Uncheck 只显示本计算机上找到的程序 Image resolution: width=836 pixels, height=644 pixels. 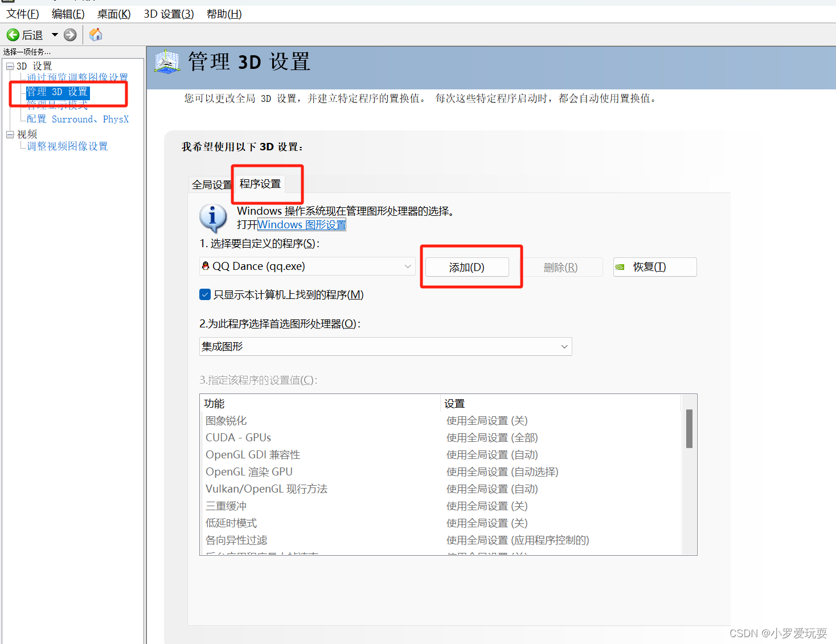pyautogui.click(x=205, y=294)
